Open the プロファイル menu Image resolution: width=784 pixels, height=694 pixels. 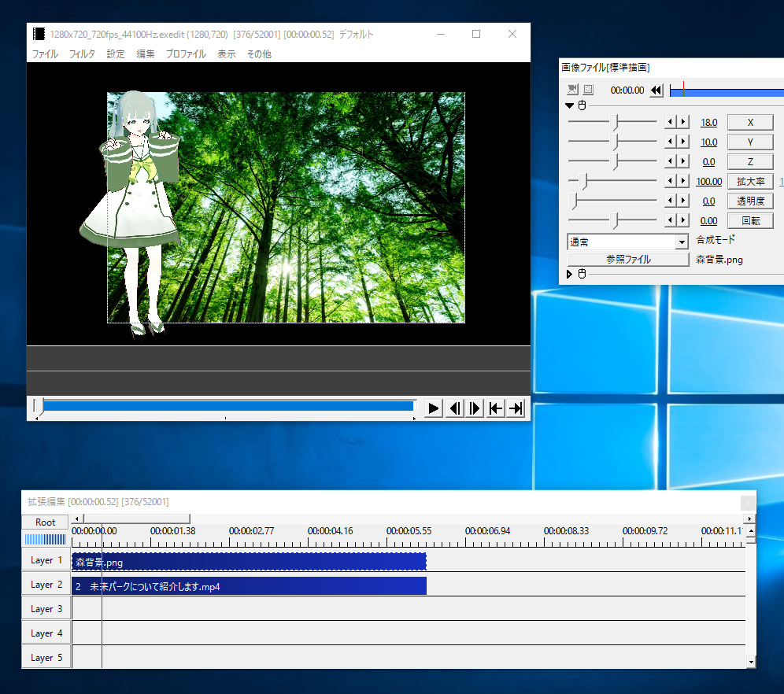[186, 54]
